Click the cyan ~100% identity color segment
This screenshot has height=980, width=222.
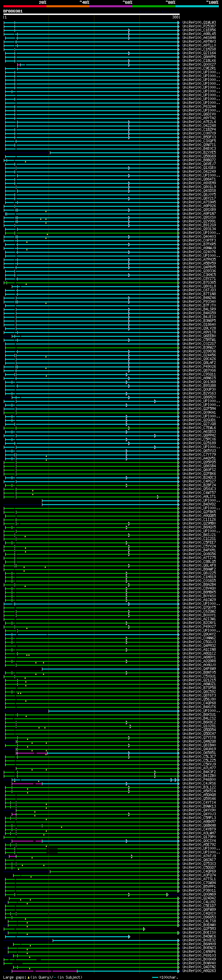point(197,6)
